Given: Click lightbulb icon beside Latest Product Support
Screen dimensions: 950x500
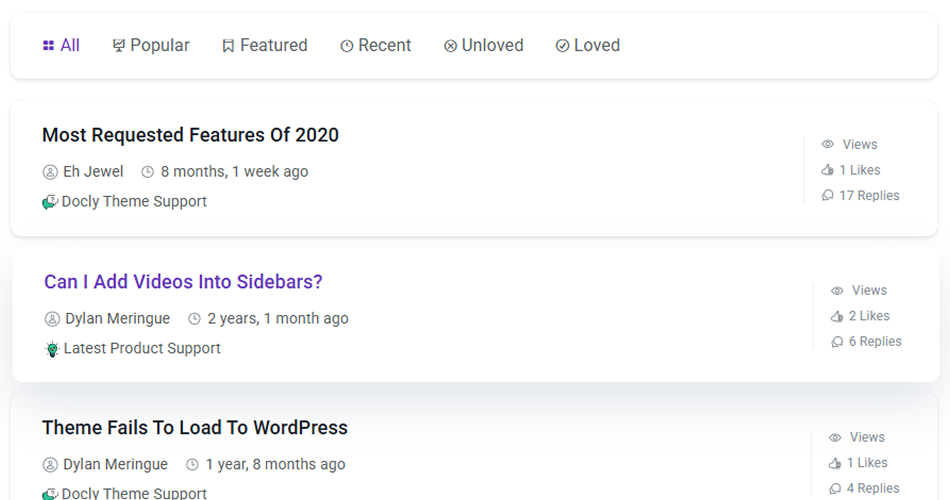Looking at the screenshot, I should pyautogui.click(x=52, y=349).
